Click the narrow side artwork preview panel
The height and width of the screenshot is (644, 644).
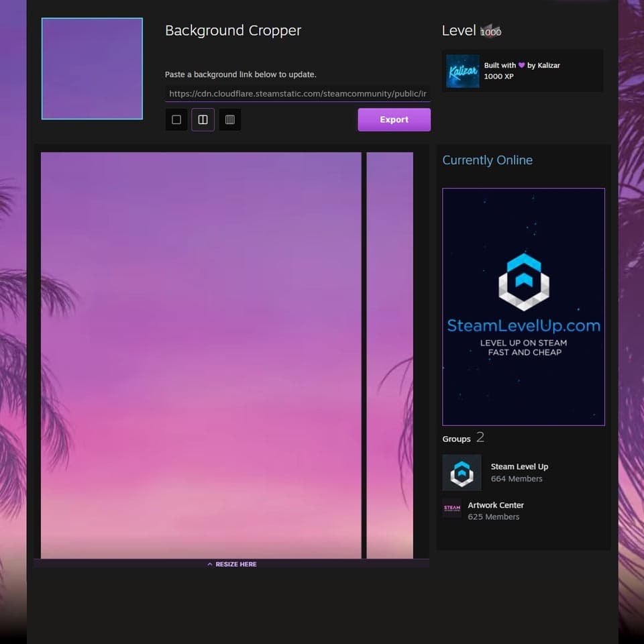click(x=390, y=356)
